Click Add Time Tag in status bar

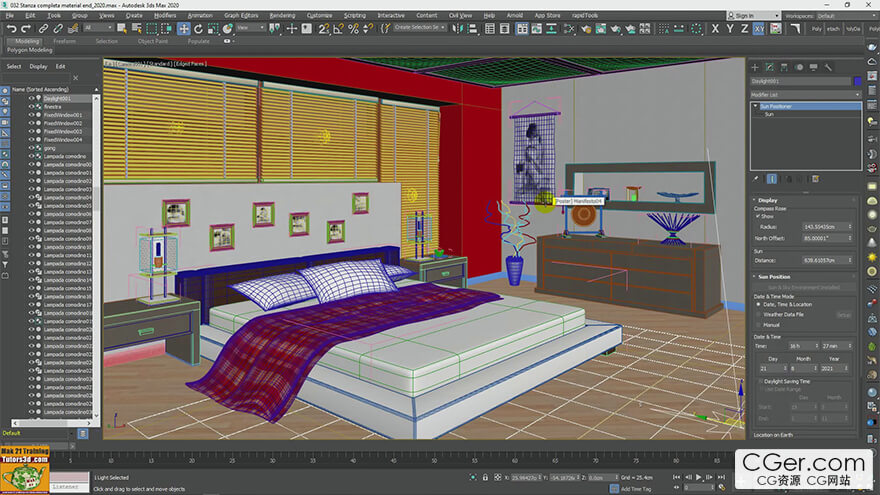tap(636, 489)
